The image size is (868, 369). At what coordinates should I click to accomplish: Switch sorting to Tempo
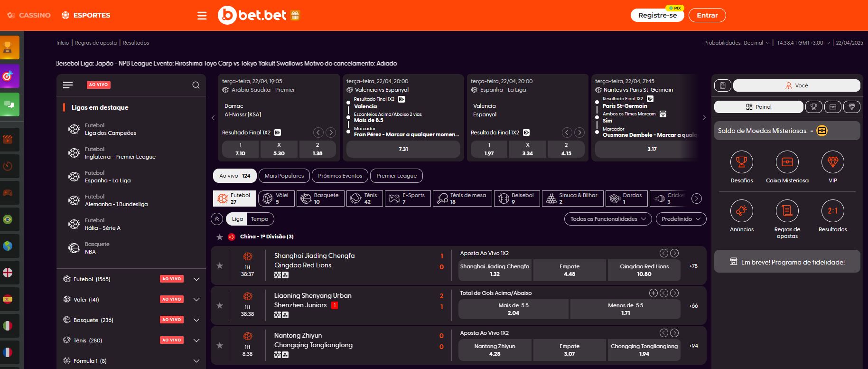[x=260, y=219]
